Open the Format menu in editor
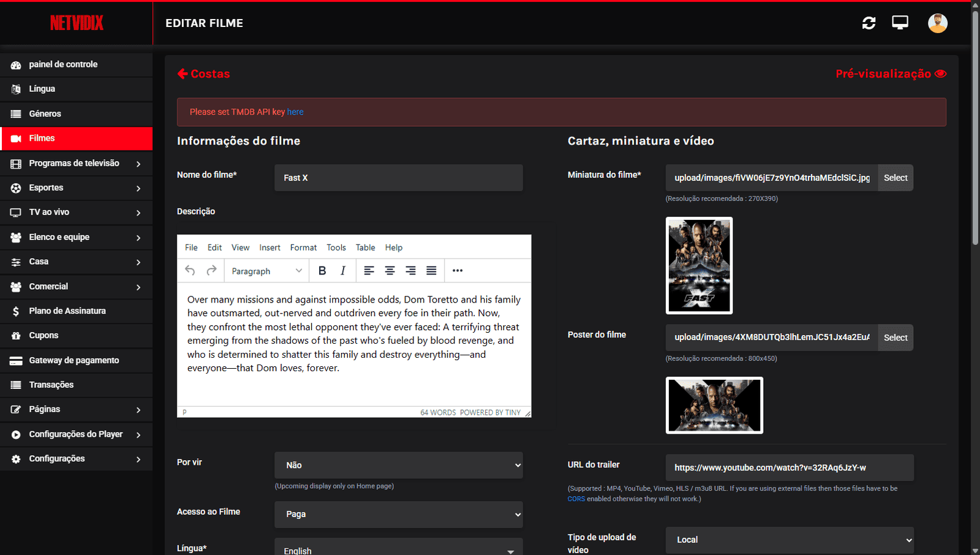The height and width of the screenshot is (555, 980). tap(303, 247)
